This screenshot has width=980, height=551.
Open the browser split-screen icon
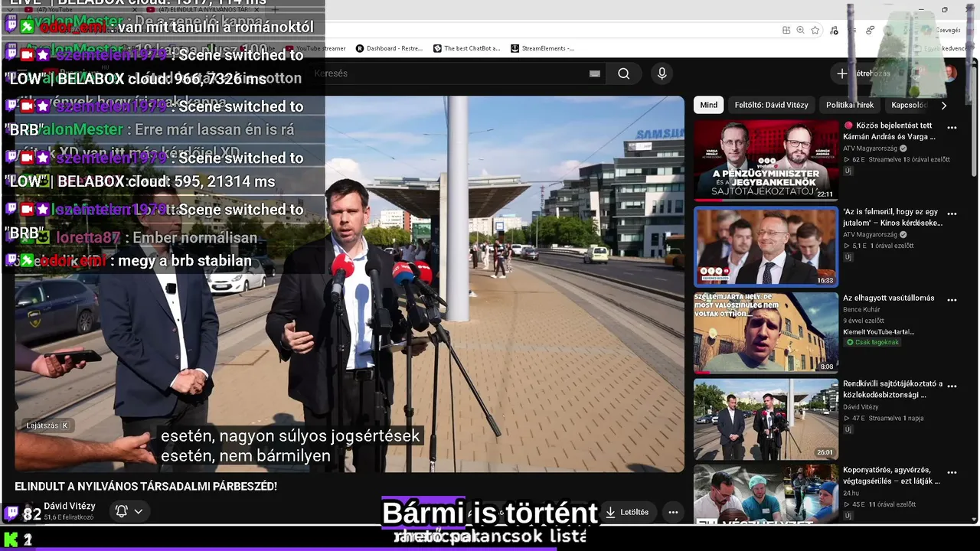[x=786, y=30]
